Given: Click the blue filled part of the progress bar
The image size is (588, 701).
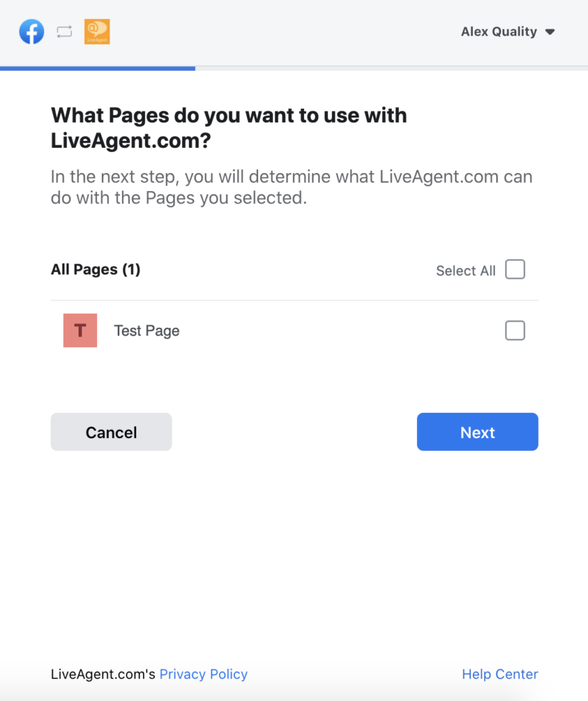Looking at the screenshot, I should pyautogui.click(x=97, y=68).
